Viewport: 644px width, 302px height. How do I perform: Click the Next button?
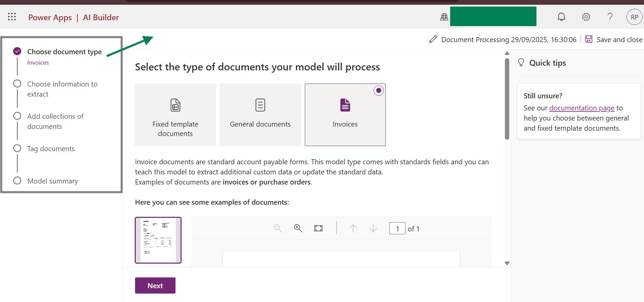tap(155, 286)
